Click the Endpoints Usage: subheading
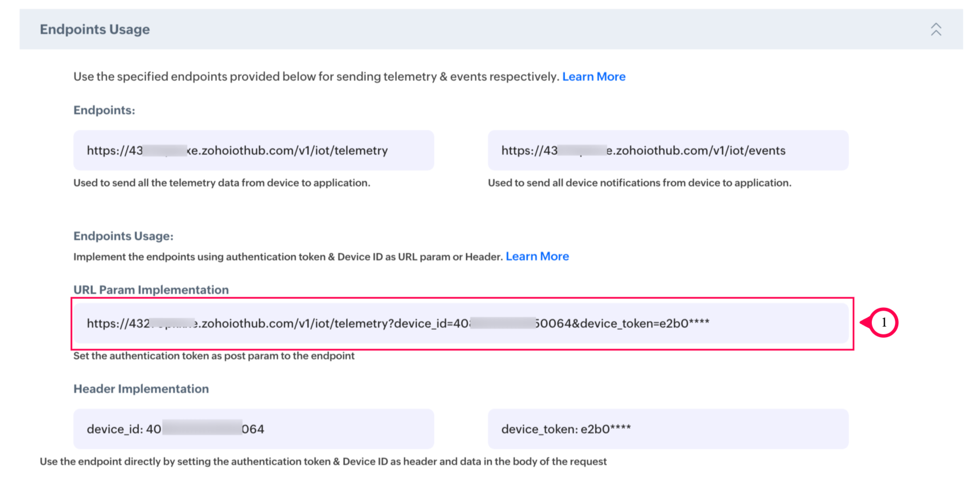The width and height of the screenshot is (980, 504). coord(123,236)
